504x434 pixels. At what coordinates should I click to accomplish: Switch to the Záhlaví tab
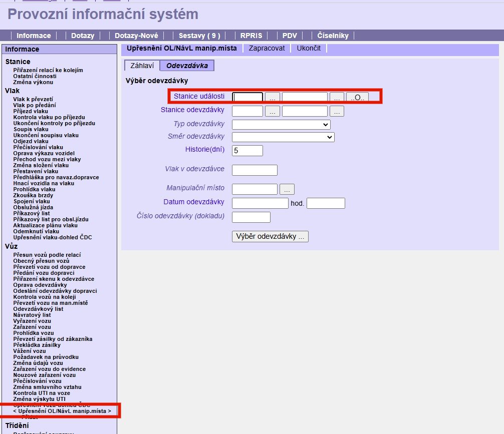(141, 66)
